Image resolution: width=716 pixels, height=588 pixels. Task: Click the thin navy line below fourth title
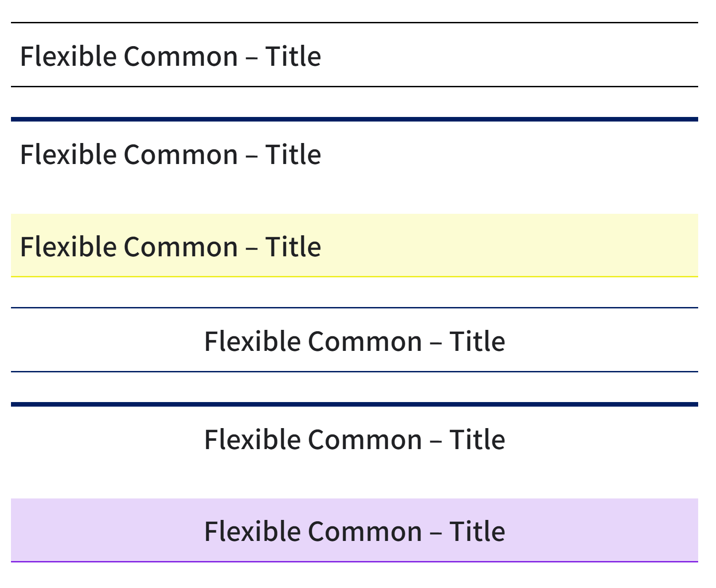(x=354, y=371)
